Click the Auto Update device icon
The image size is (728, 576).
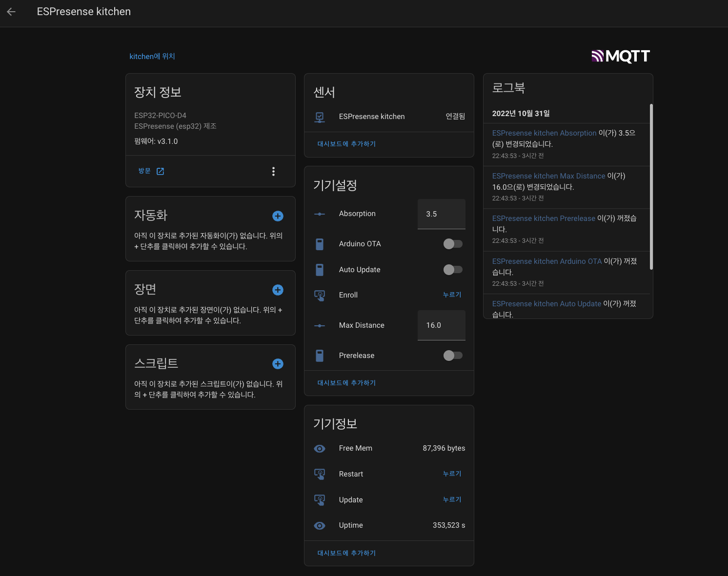tap(320, 270)
